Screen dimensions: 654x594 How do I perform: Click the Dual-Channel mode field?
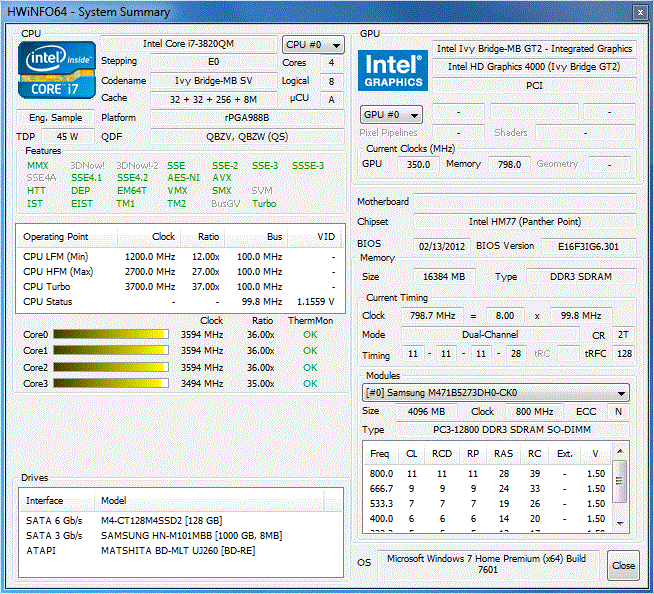pyautogui.click(x=490, y=335)
